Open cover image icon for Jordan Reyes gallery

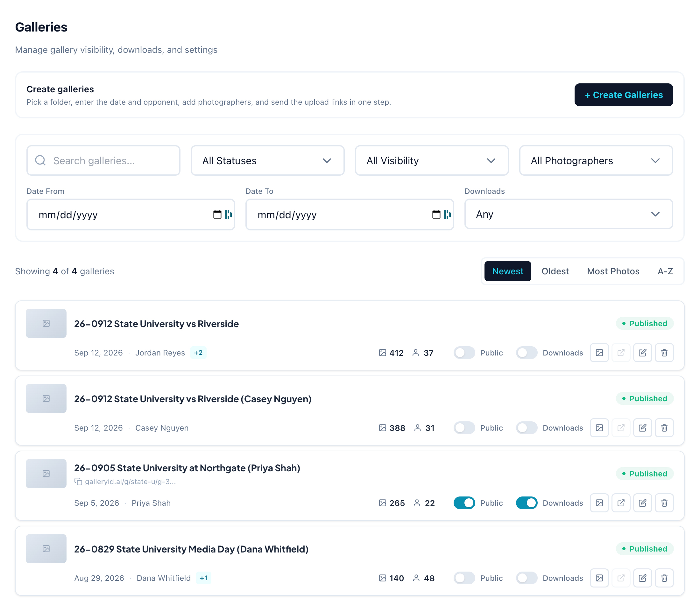tap(599, 353)
